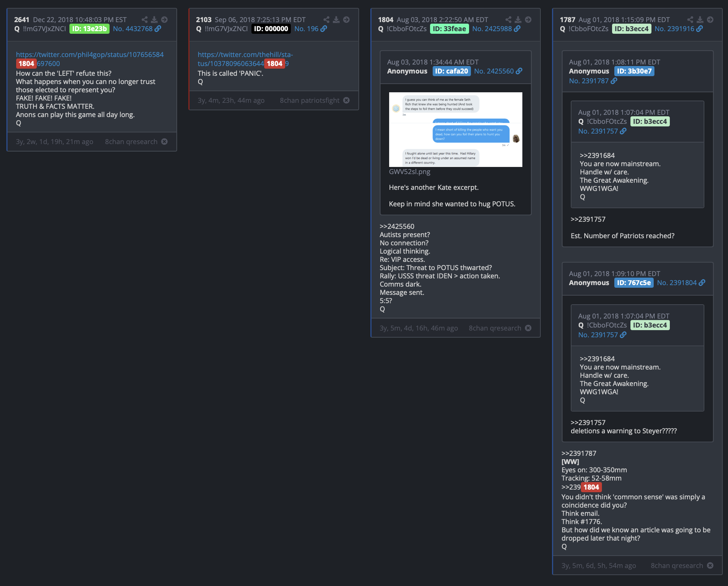Share post 2641 using share icon
This screenshot has width=728, height=586.
pos(144,20)
